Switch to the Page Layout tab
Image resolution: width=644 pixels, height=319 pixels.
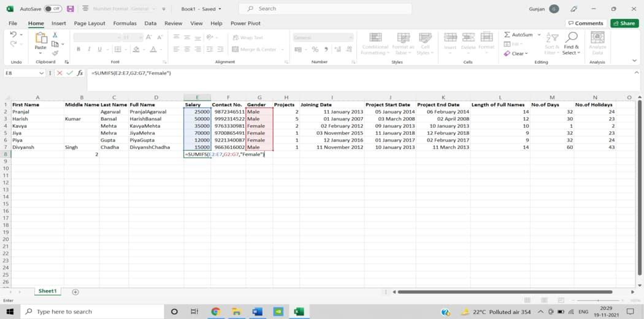[x=90, y=23]
